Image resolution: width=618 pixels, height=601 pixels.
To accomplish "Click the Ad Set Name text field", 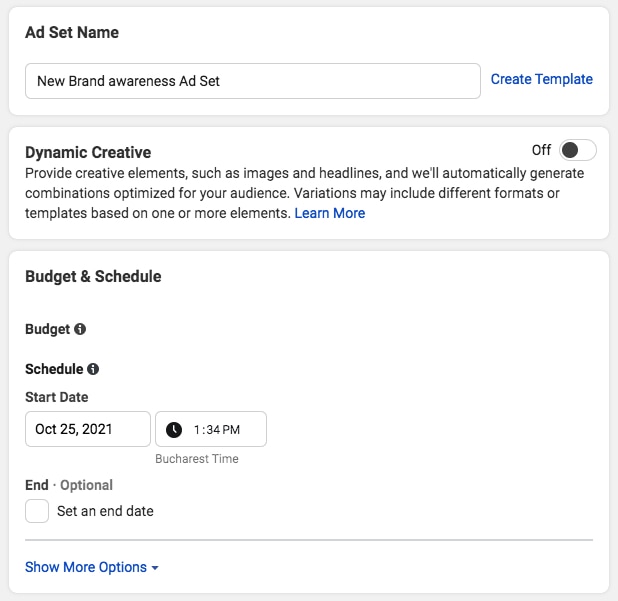I will pos(252,81).
